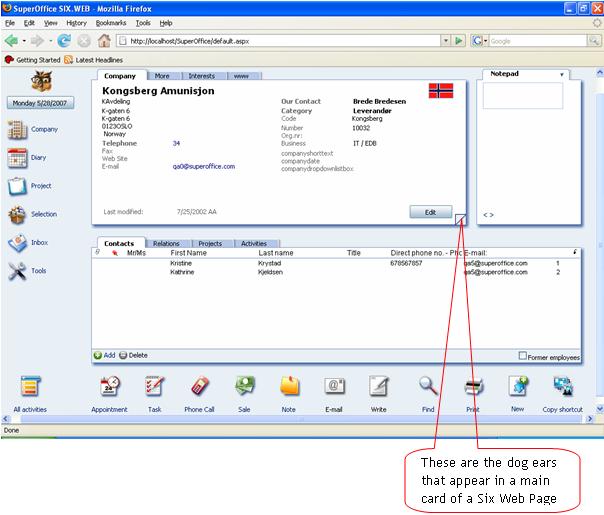This screenshot has height=515, width=604.
Task: Click the Monday 5/28/2007 date button
Action: 40,103
